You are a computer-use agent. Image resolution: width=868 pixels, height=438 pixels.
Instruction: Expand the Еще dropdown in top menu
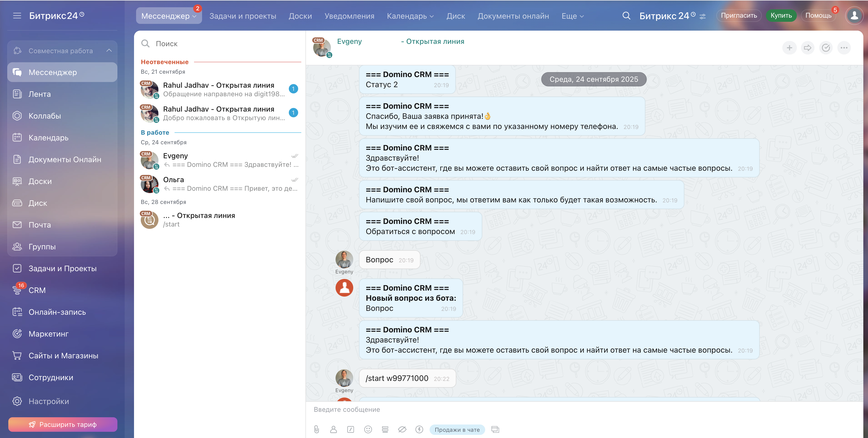(572, 16)
